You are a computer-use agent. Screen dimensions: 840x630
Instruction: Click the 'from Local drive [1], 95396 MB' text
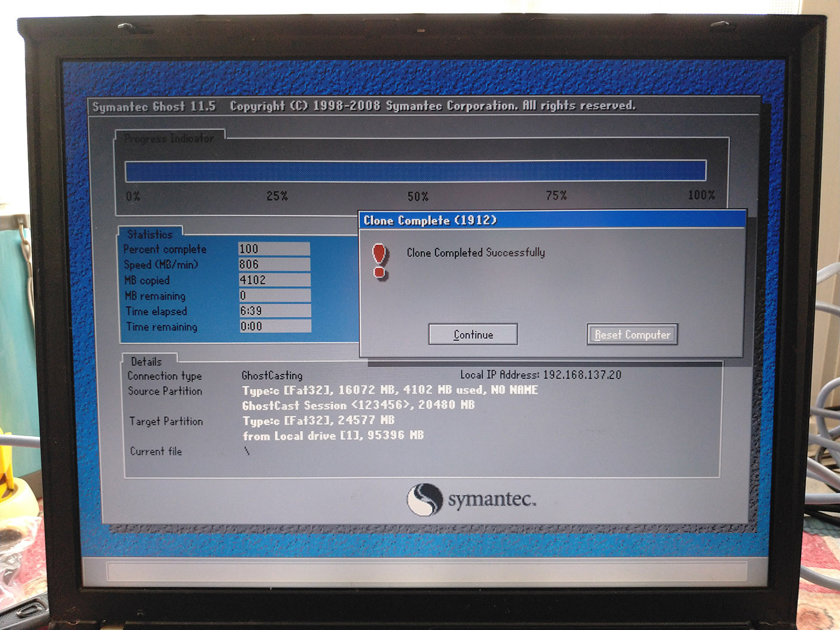333,436
